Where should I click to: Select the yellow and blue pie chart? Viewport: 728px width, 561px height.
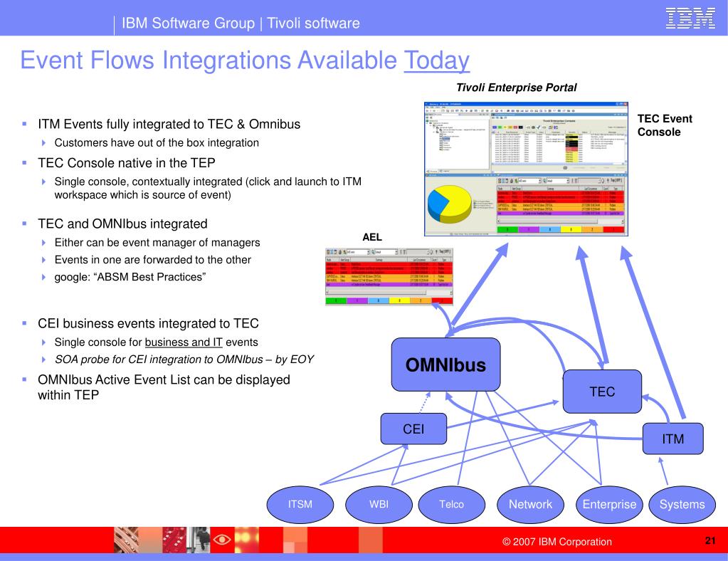click(449, 204)
